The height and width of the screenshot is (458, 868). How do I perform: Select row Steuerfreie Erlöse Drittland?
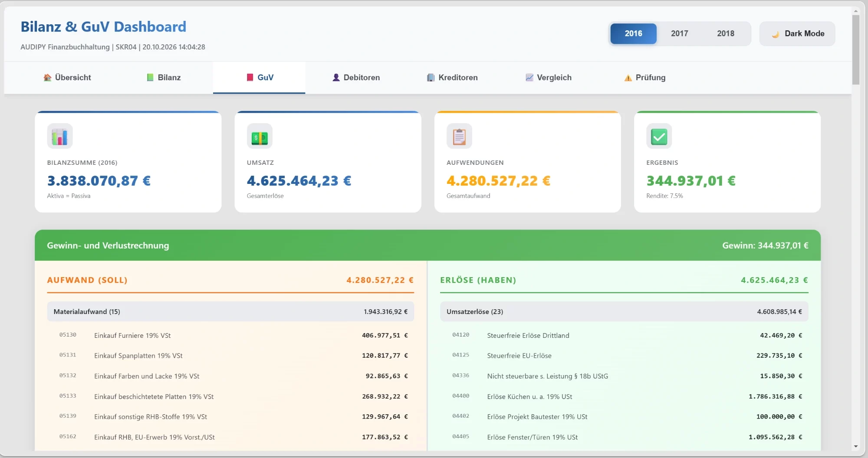(x=624, y=335)
